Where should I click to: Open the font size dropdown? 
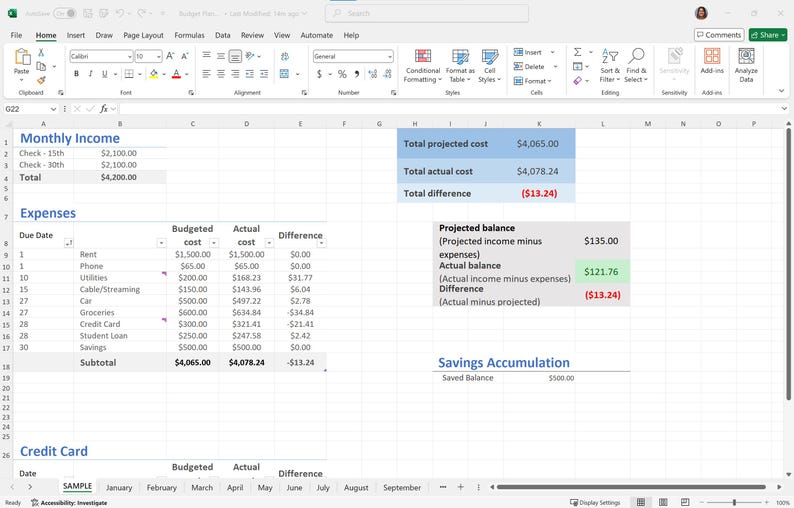coord(158,56)
